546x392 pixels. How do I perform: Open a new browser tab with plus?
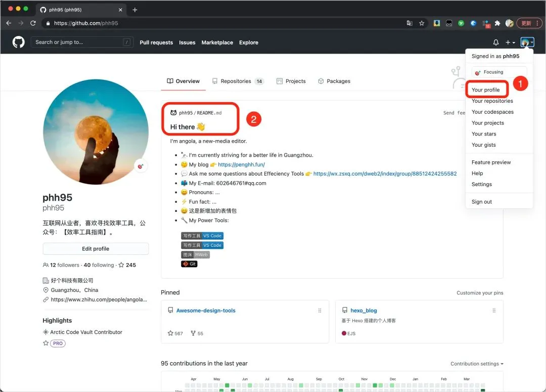point(135,10)
